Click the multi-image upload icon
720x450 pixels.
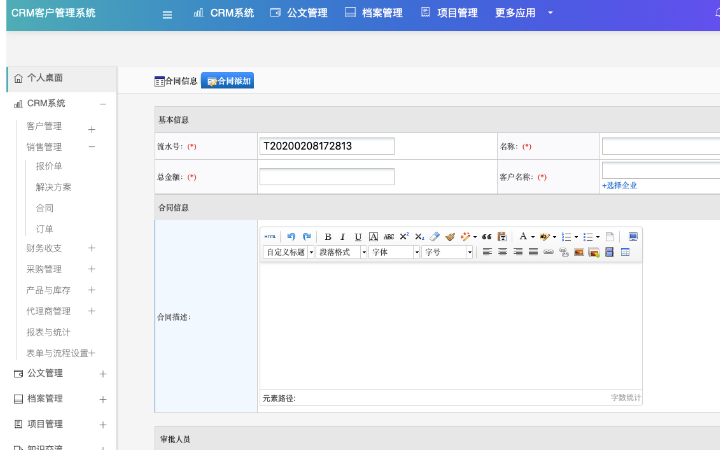[594, 252]
